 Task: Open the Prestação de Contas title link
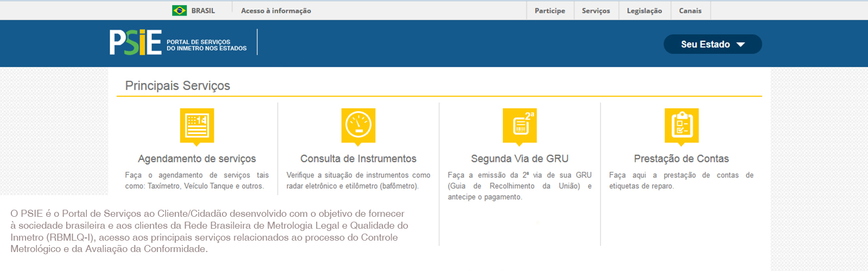[x=681, y=159]
